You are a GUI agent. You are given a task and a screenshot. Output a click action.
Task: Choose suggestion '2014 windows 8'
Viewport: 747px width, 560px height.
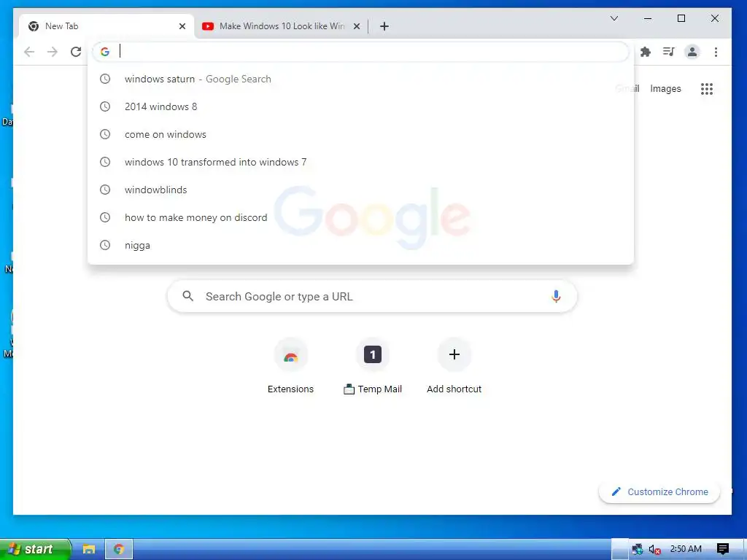tap(360, 106)
